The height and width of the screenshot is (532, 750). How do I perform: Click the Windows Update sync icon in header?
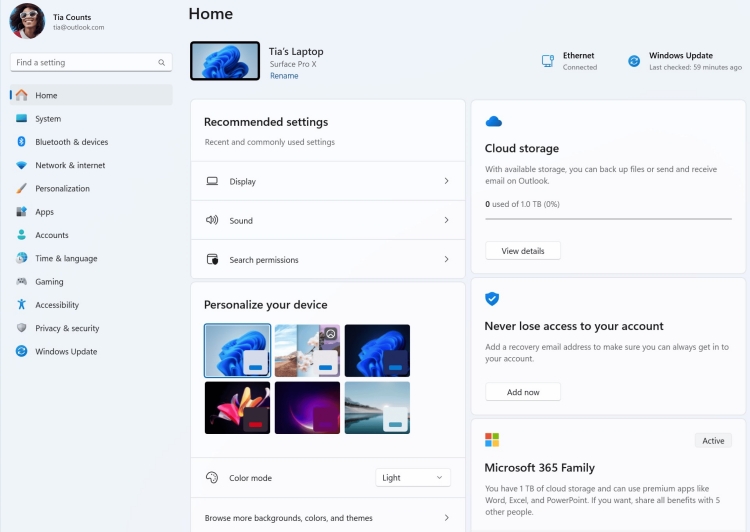point(634,61)
